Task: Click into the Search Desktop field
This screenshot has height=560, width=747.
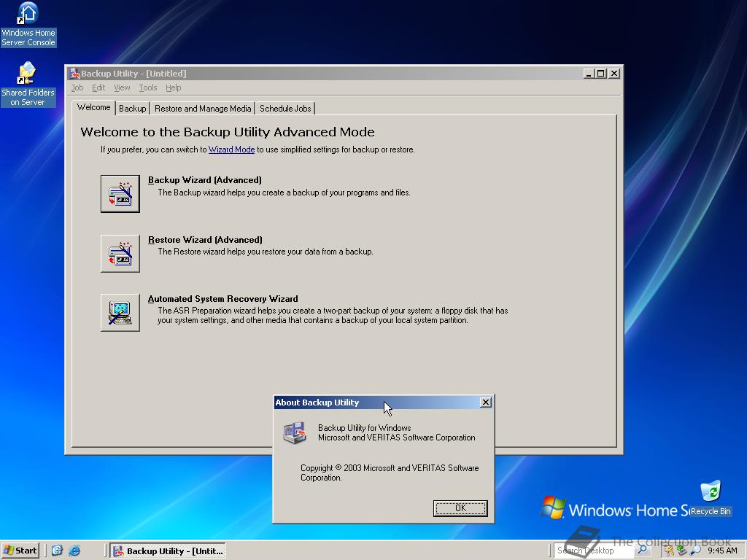Action: click(x=594, y=551)
